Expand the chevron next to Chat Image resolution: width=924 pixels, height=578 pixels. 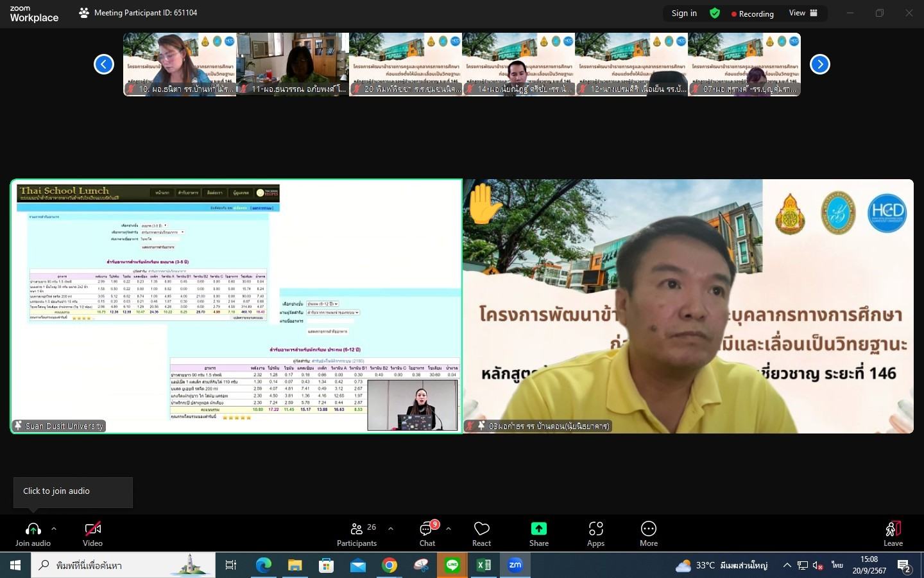point(449,529)
